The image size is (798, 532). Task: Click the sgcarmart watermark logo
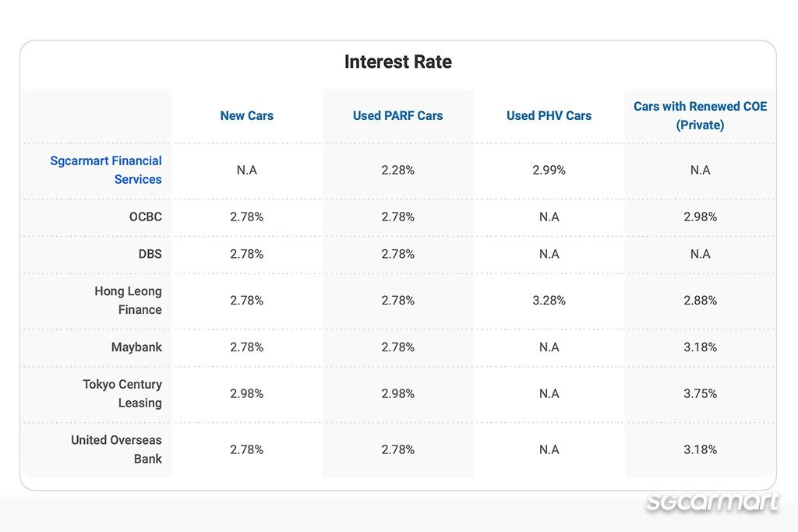click(x=712, y=502)
